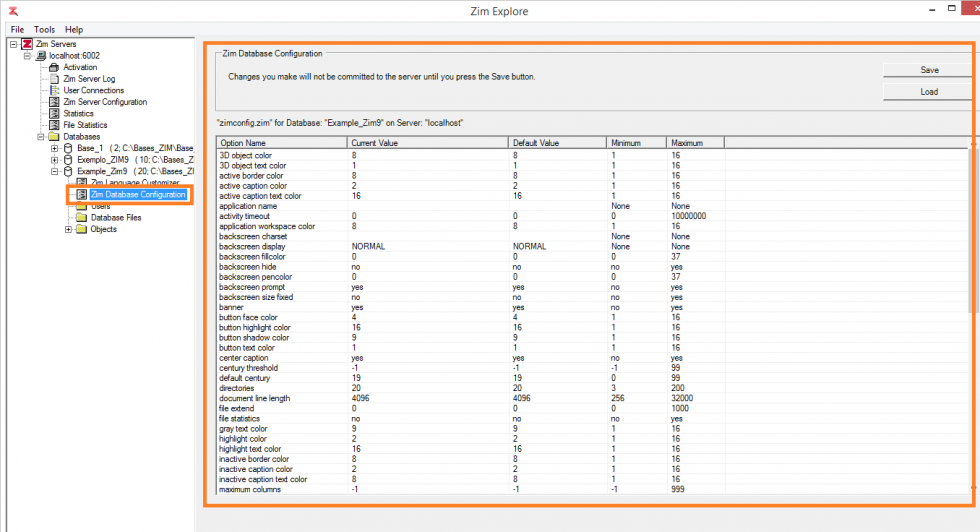Click the Zim Explore app logo icon
The width and height of the screenshot is (980, 532).
pyautogui.click(x=12, y=11)
